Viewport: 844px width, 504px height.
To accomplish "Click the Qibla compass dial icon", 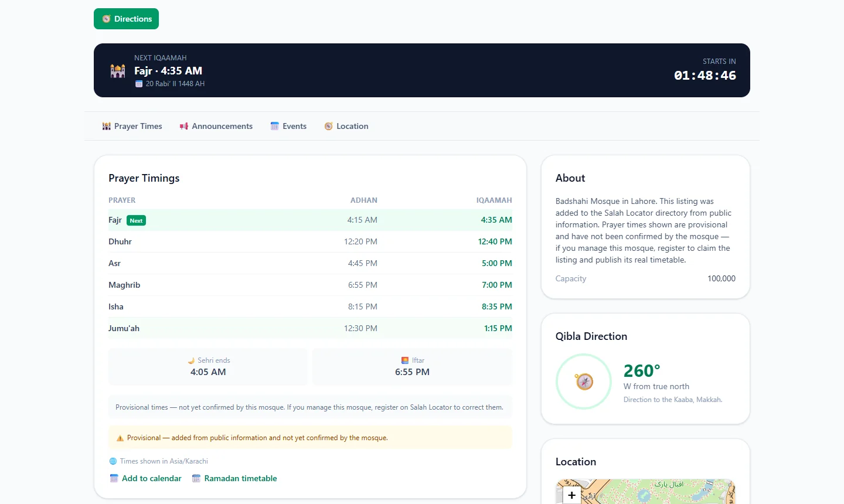I will [584, 382].
